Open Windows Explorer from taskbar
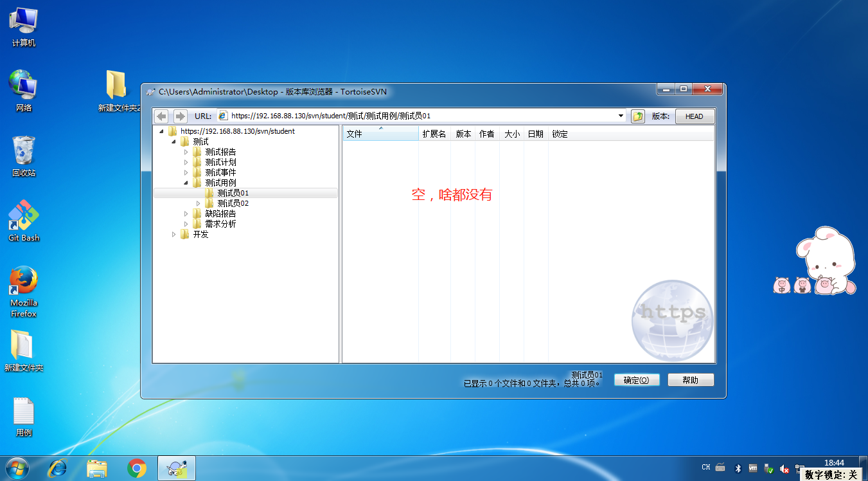 97,468
